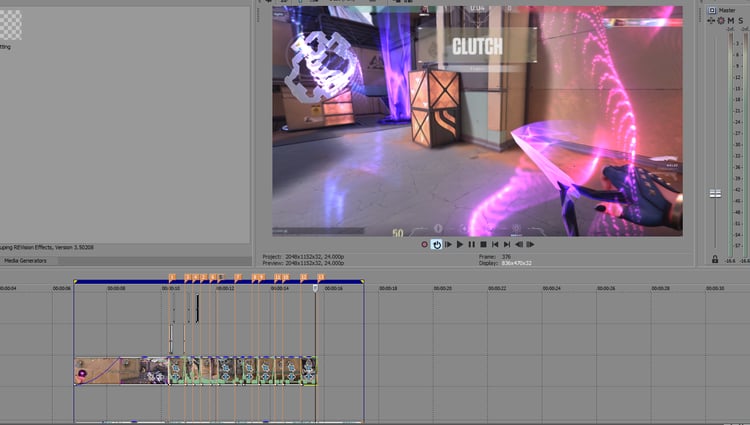Select the first video clip with fade curve
The image size is (750, 425).
97,371
